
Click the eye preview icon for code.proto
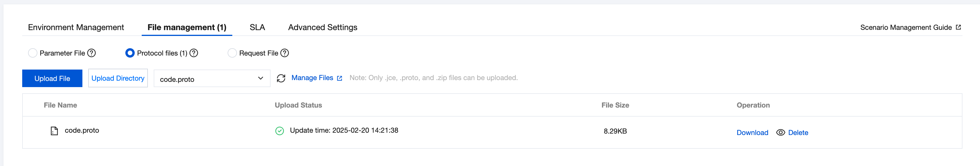pos(780,132)
